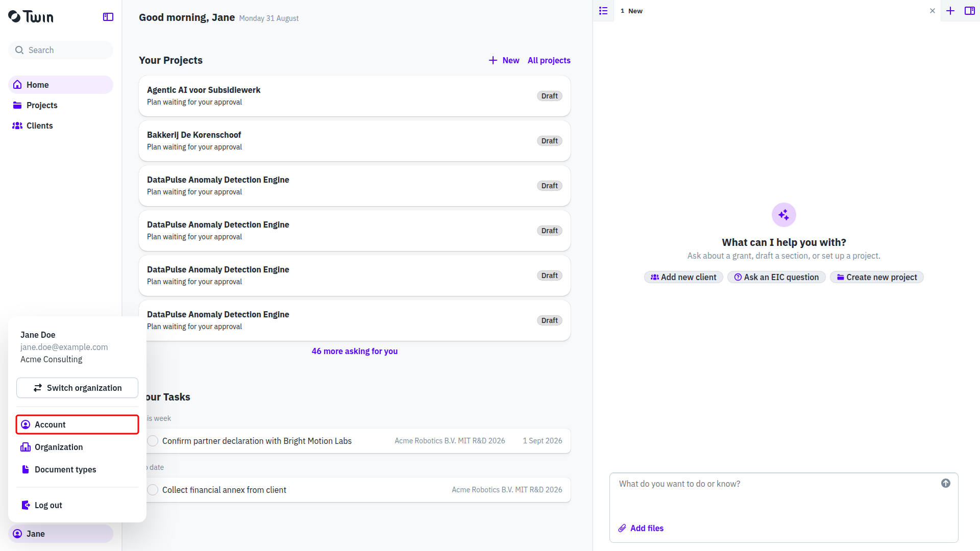Start a new chat with plus icon

[950, 11]
